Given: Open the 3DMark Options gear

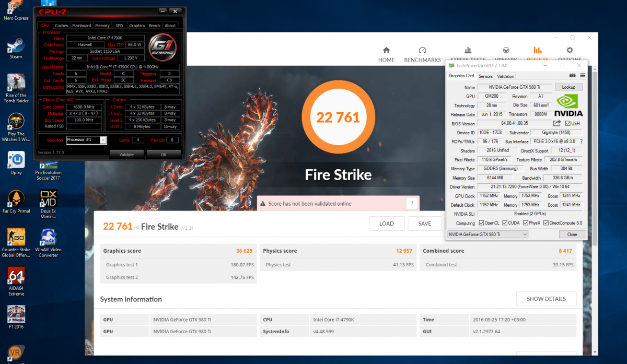Looking at the screenshot, I should tap(570, 54).
